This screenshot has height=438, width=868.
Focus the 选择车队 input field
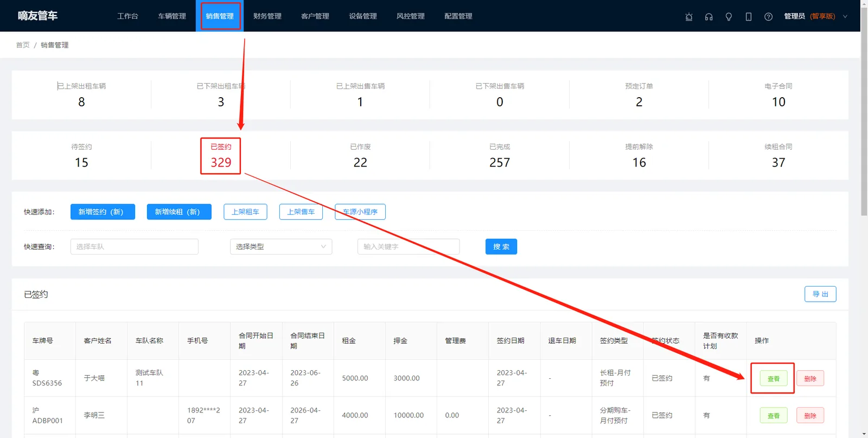click(135, 246)
